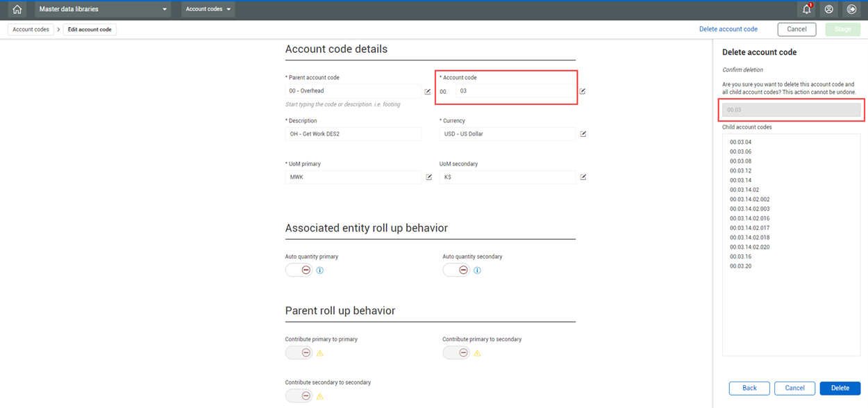Click the log out icon
The image size is (868, 408).
click(x=851, y=10)
